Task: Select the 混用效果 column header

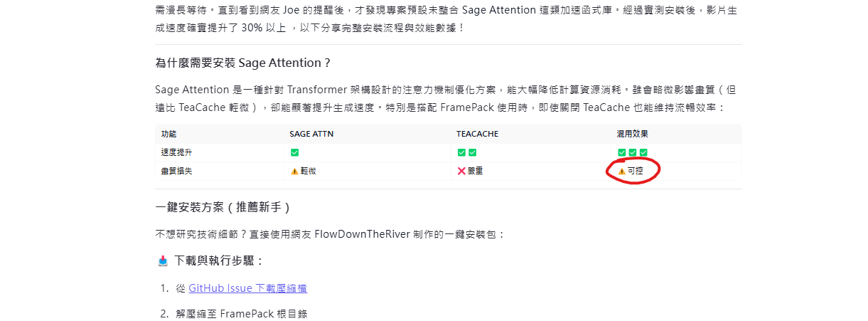Action: pyautogui.click(x=633, y=134)
